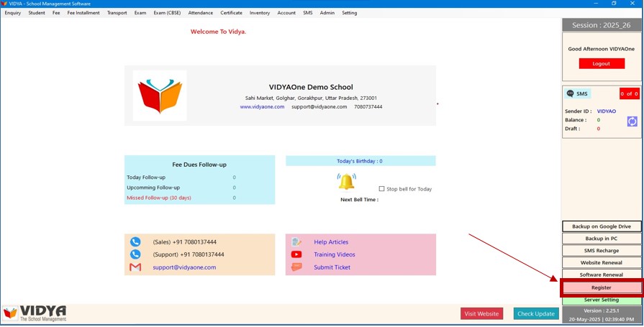Image resolution: width=644 pixels, height=327 pixels.
Task: Click the VIDYA logo at bottom left
Action: click(35, 313)
